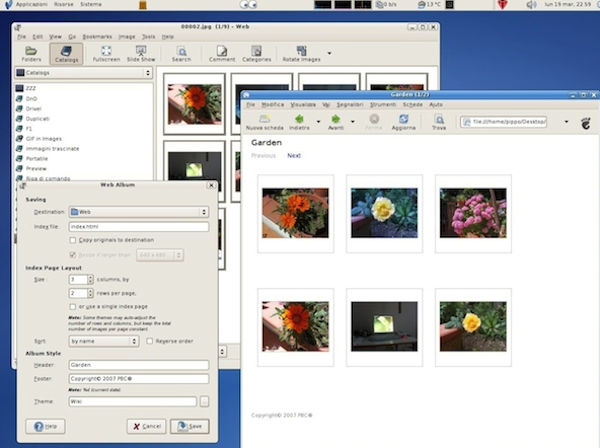Viewport: 600px width, 448px height.
Task: Open Nuova scheda in the browser
Action: click(x=264, y=122)
